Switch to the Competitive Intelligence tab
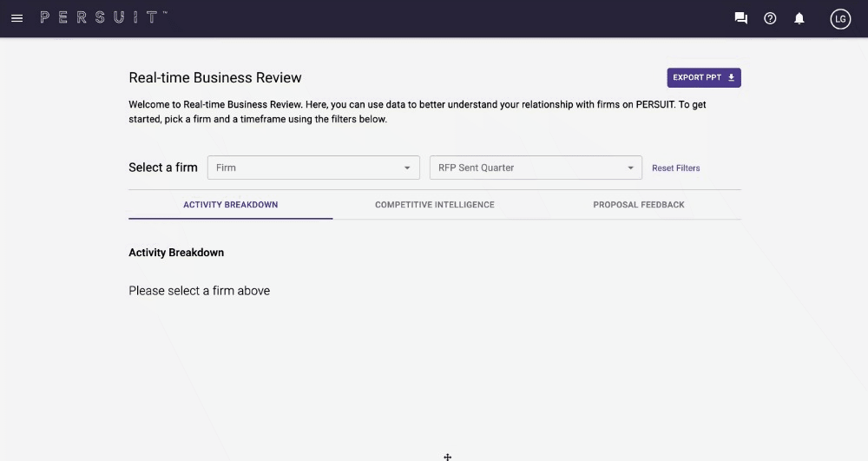The height and width of the screenshot is (461, 868). (434, 205)
